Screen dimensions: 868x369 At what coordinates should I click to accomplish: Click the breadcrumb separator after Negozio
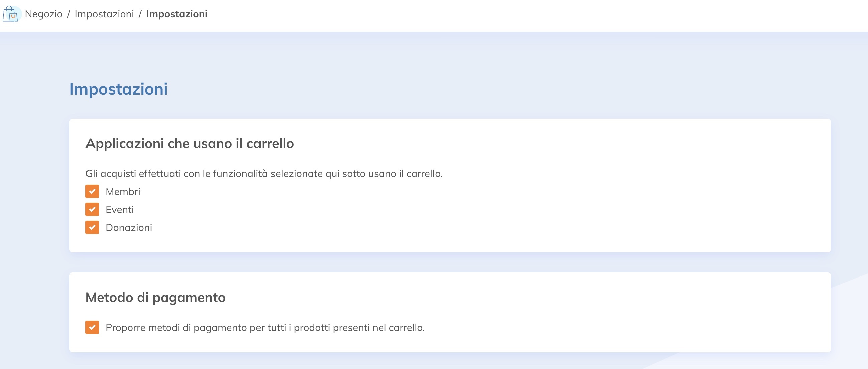pyautogui.click(x=69, y=14)
